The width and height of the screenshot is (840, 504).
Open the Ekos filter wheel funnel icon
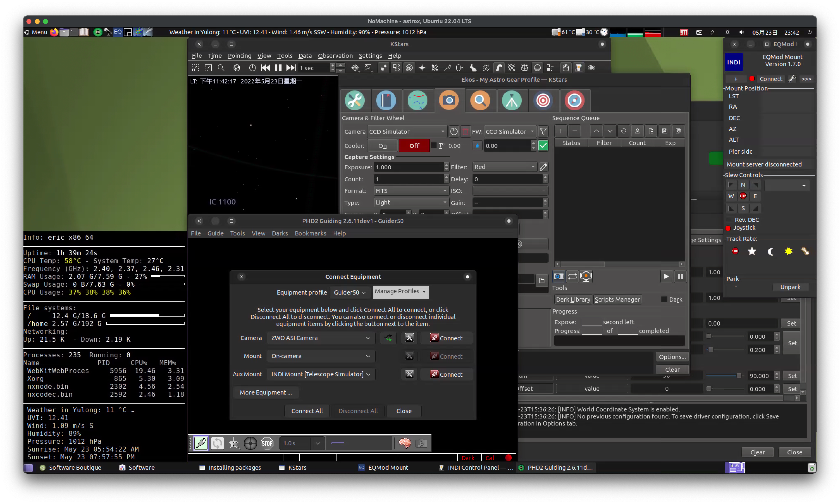(543, 131)
